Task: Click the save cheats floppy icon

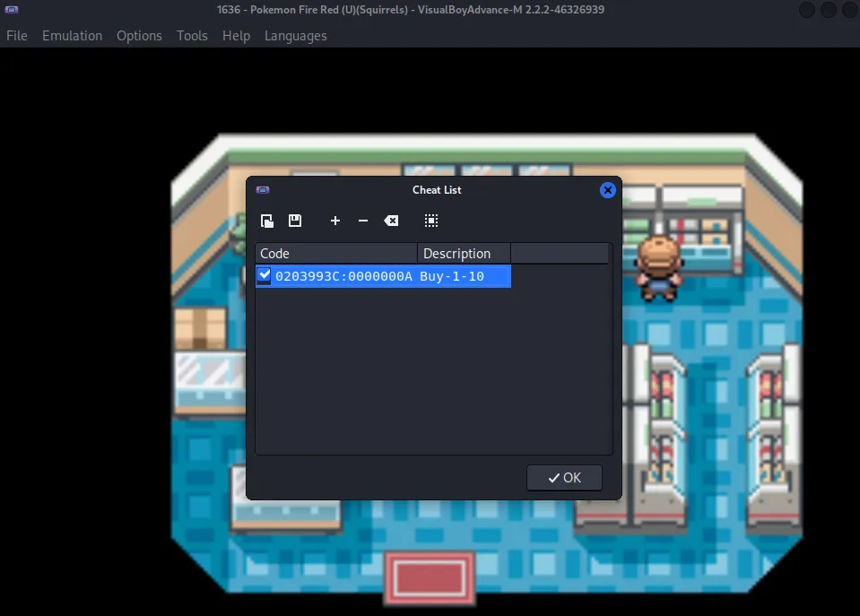Action: 294,221
